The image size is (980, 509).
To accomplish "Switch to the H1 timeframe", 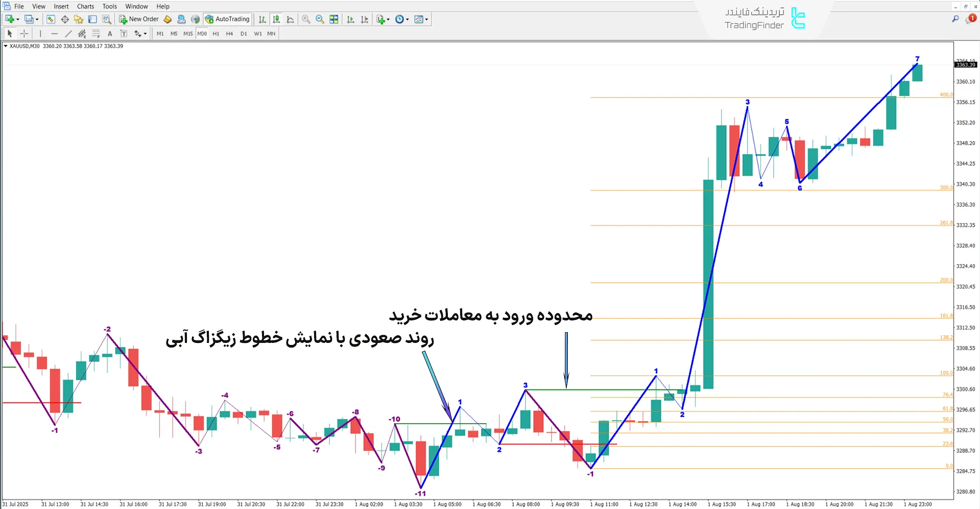I will [216, 33].
